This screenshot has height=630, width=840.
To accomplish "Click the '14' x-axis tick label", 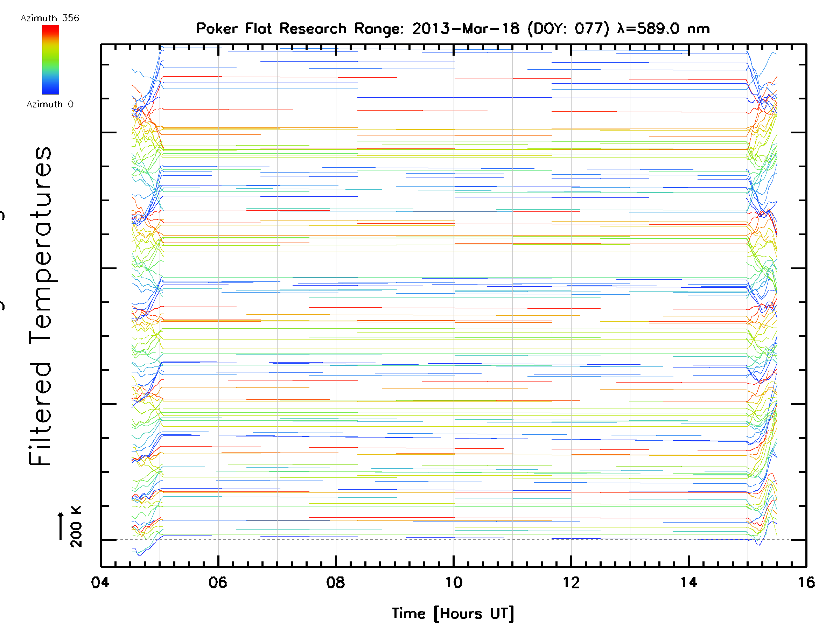I will coord(689,582).
